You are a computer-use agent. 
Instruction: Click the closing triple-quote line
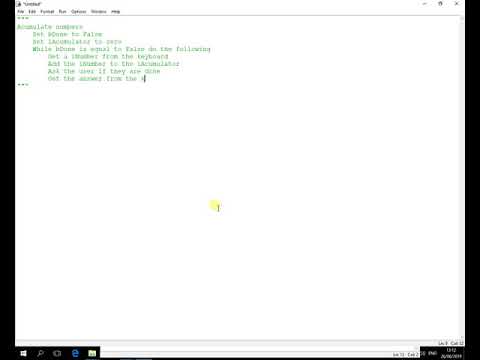click(23, 85)
